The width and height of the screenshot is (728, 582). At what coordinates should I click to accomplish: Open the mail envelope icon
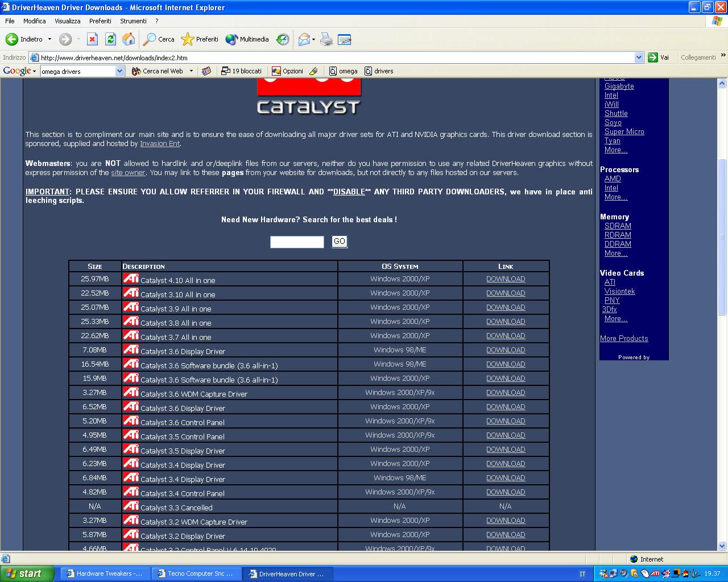click(x=304, y=39)
